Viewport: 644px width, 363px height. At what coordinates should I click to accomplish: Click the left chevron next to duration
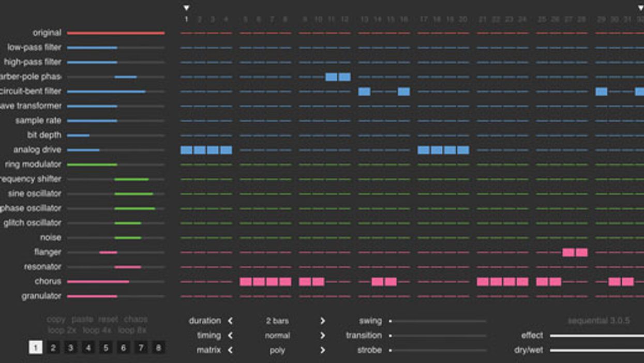pos(231,321)
